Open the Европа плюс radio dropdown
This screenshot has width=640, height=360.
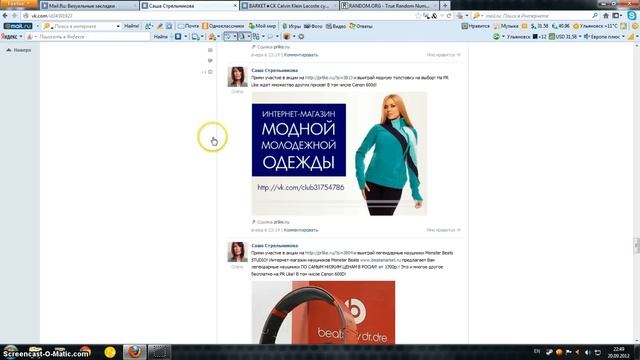(623, 36)
